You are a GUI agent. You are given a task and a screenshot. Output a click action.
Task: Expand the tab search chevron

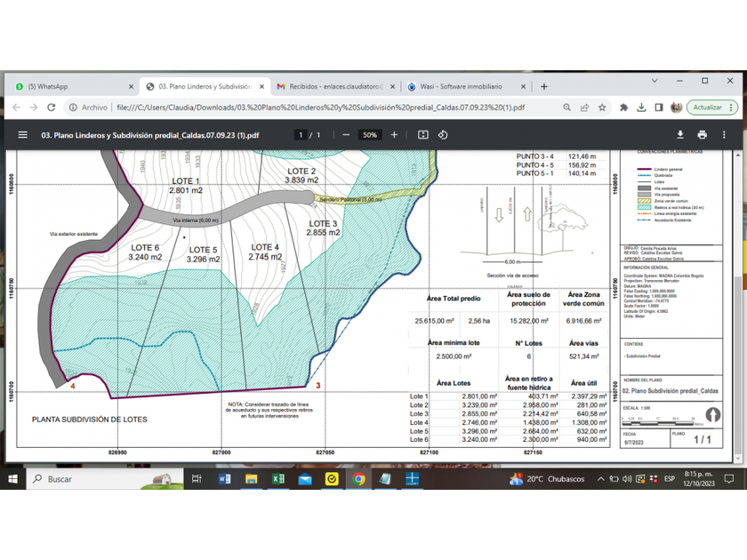point(655,81)
